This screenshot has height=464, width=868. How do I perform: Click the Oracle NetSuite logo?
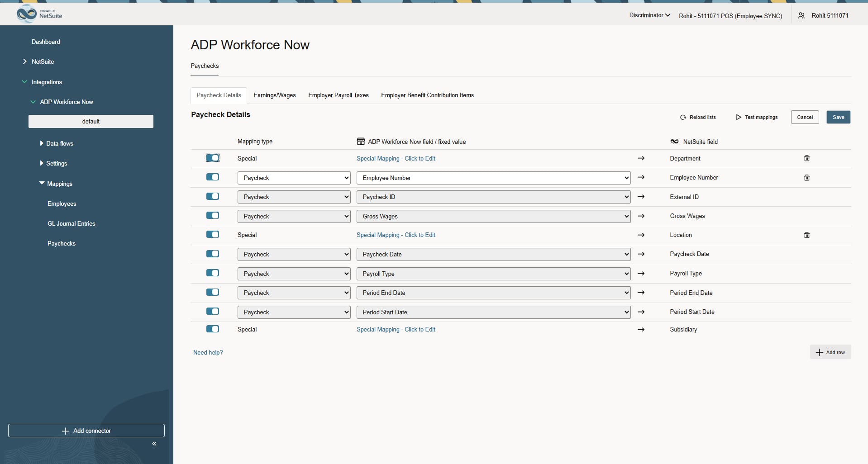(x=39, y=14)
